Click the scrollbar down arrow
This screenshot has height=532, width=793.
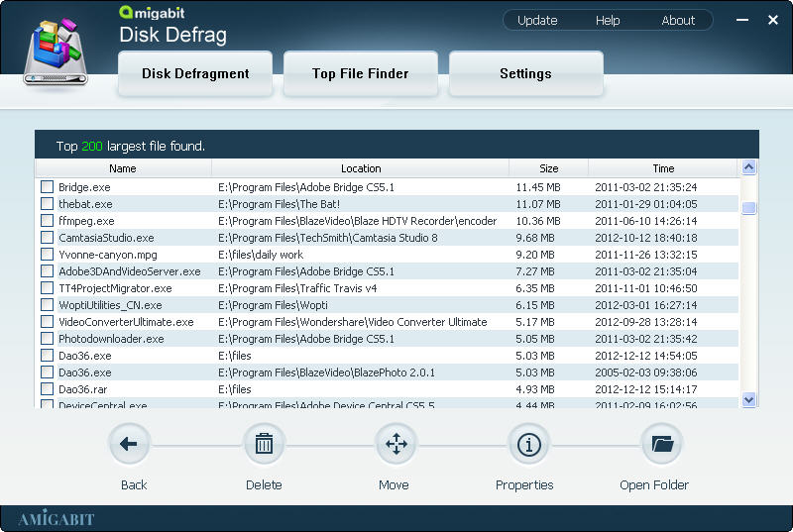(x=749, y=399)
